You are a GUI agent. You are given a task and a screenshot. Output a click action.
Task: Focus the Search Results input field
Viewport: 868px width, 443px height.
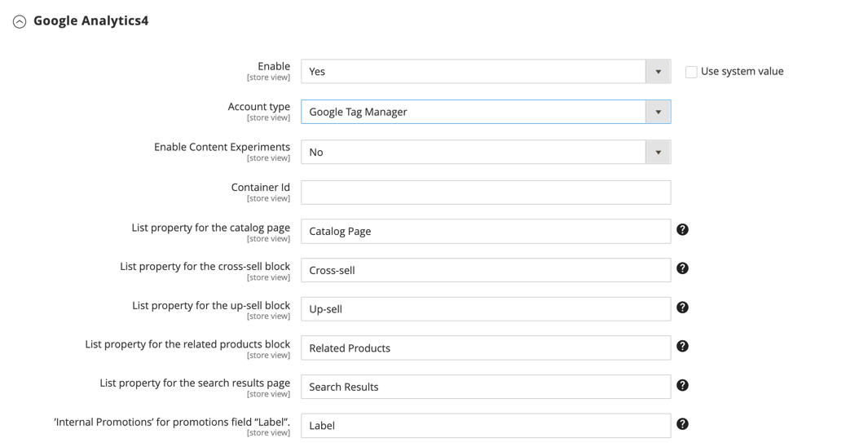coord(485,387)
